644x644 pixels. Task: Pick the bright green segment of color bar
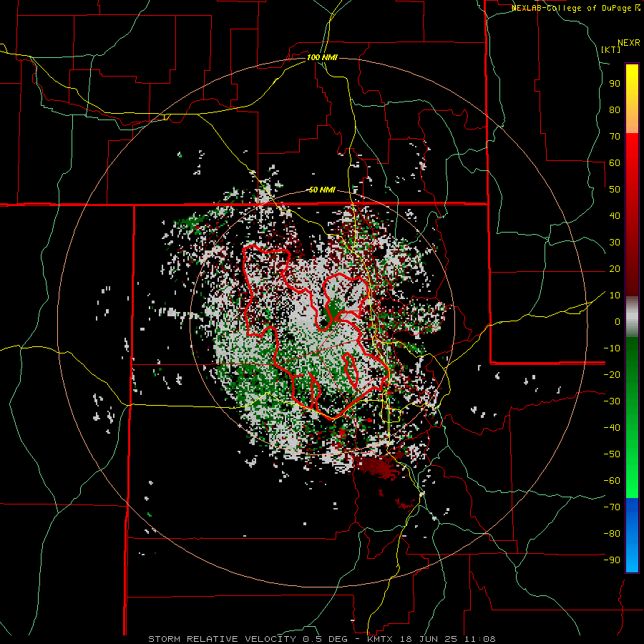point(632,417)
